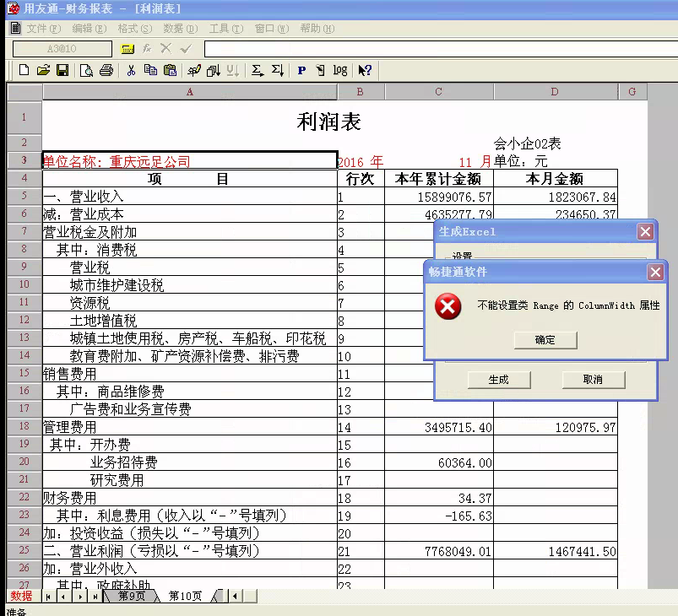Click the vertical sum Sigma icon

(278, 70)
